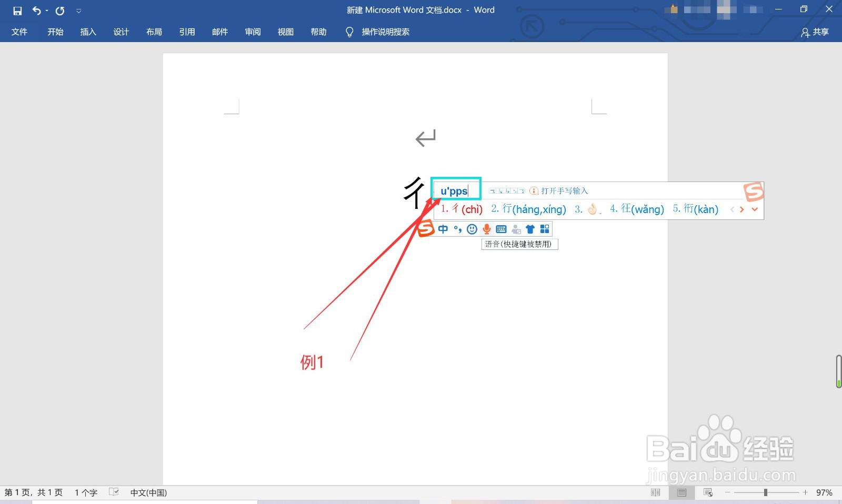The image size is (842, 504).
Task: Click the zoom slider handle
Action: click(765, 493)
